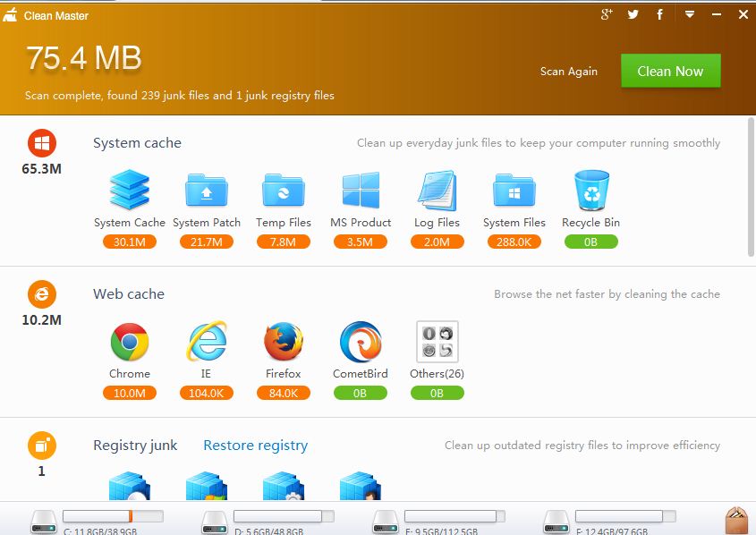The height and width of the screenshot is (535, 756).
Task: Click the 30.1M System Cache size badge
Action: [129, 242]
